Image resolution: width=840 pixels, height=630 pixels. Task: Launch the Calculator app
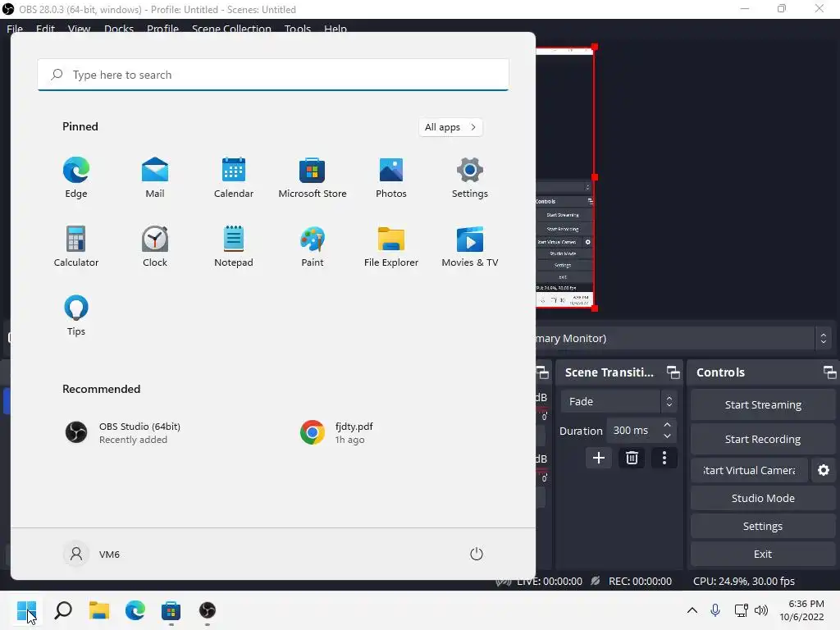click(x=76, y=246)
